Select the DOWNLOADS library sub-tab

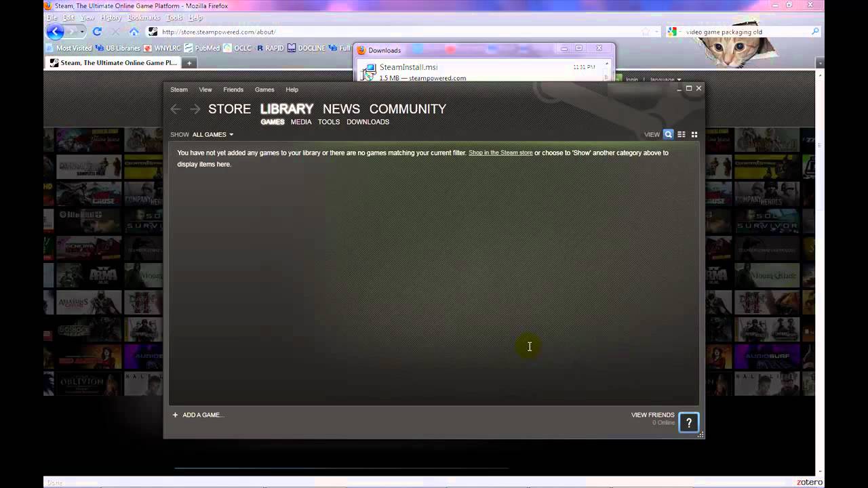[368, 122]
